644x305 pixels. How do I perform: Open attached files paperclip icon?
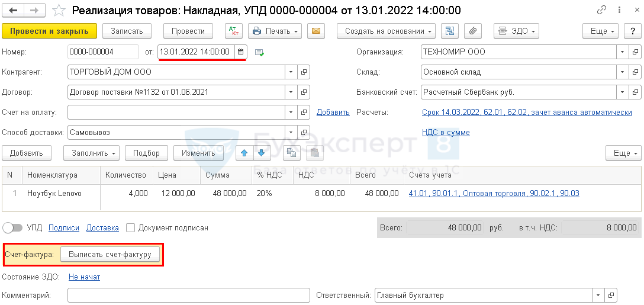(473, 31)
